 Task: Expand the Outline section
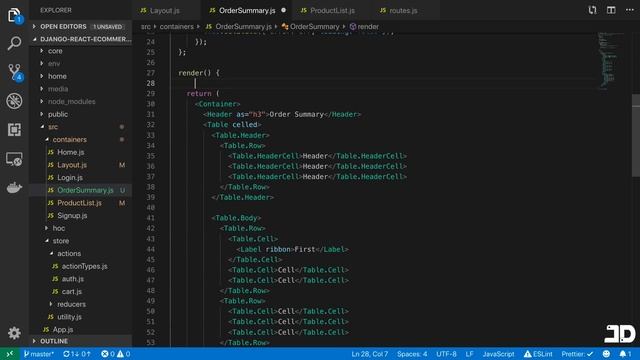(x=80, y=341)
